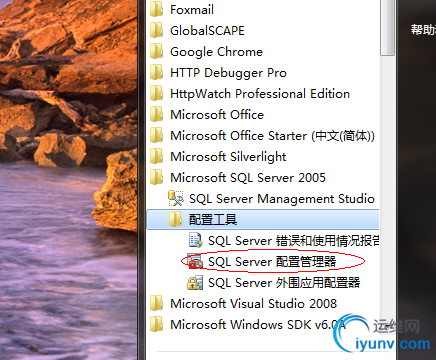
Task: Click the Microsoft Silverlight folder icon
Action: [x=156, y=156]
